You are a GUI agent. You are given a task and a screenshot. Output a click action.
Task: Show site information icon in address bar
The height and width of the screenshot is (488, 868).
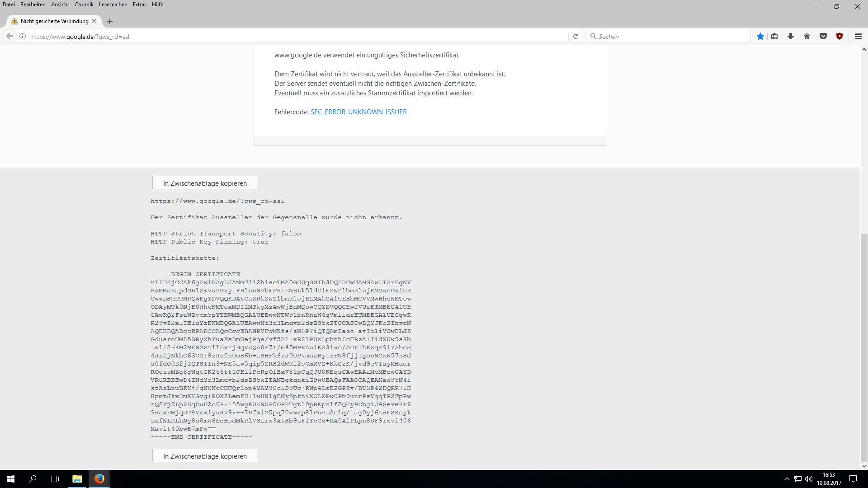click(x=22, y=37)
